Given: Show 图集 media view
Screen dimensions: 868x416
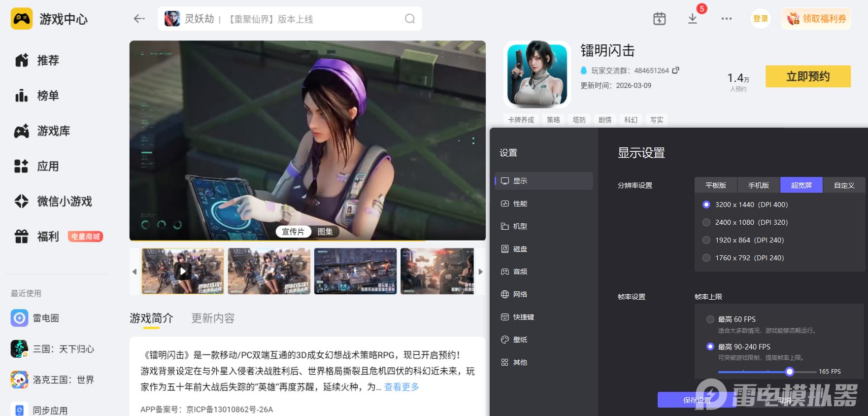Looking at the screenshot, I should click(325, 232).
